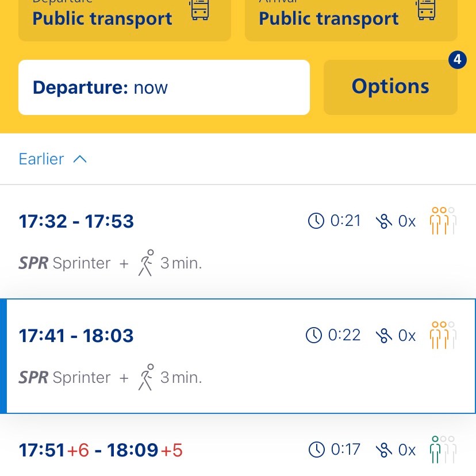The image size is (476, 476).
Task: Show the Earlier journeys link
Action: click(41, 159)
